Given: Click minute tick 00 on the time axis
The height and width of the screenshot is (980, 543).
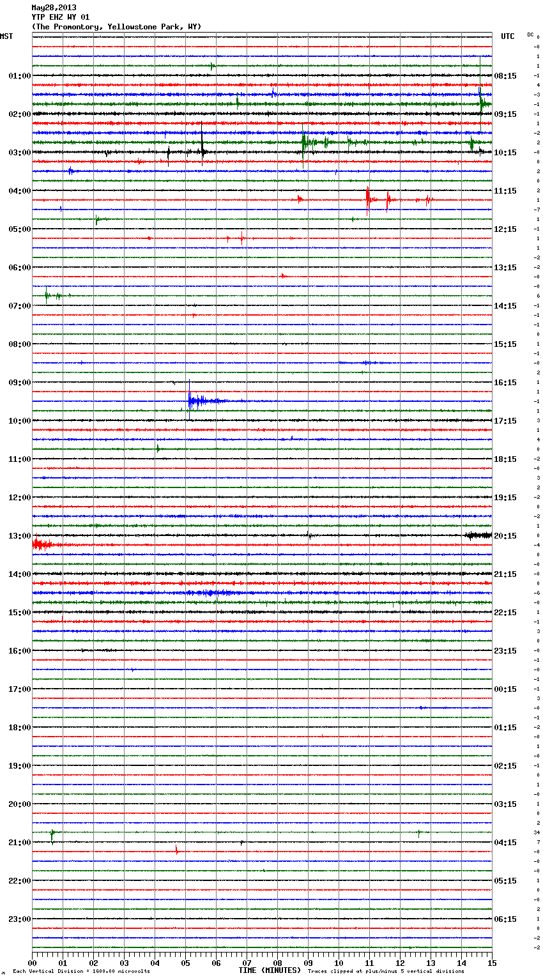Looking at the screenshot, I should (32, 963).
